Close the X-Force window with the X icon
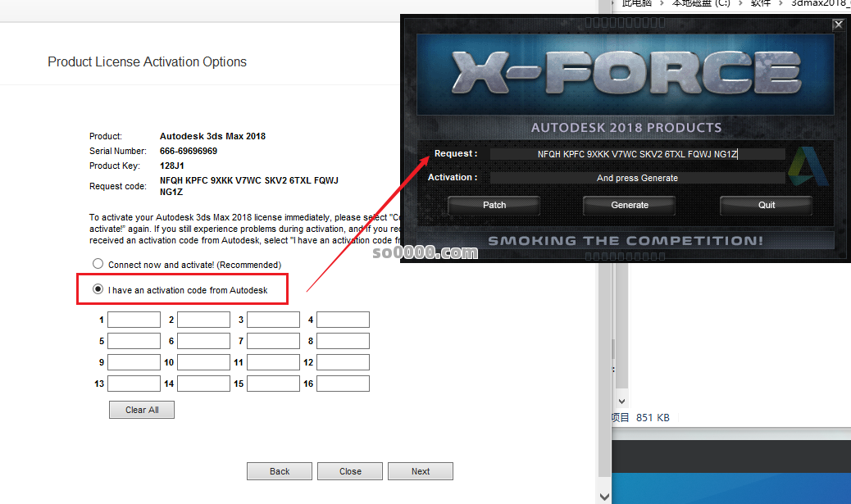 click(x=838, y=25)
